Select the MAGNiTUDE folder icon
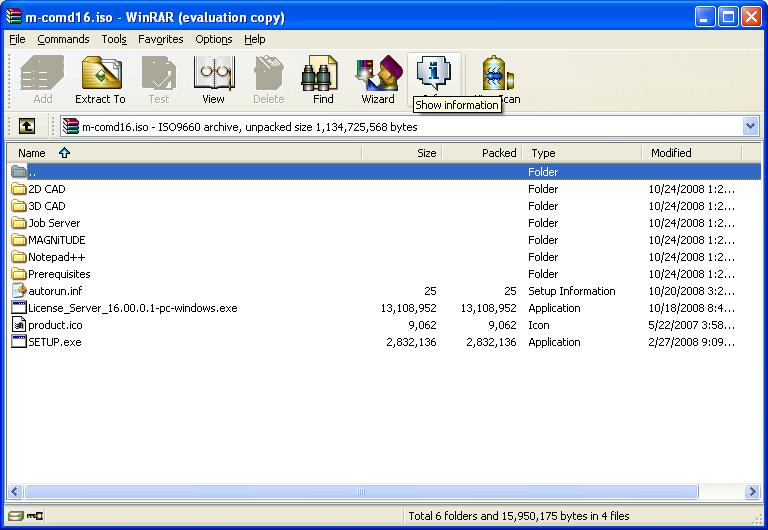This screenshot has height=530, width=768. (x=19, y=240)
